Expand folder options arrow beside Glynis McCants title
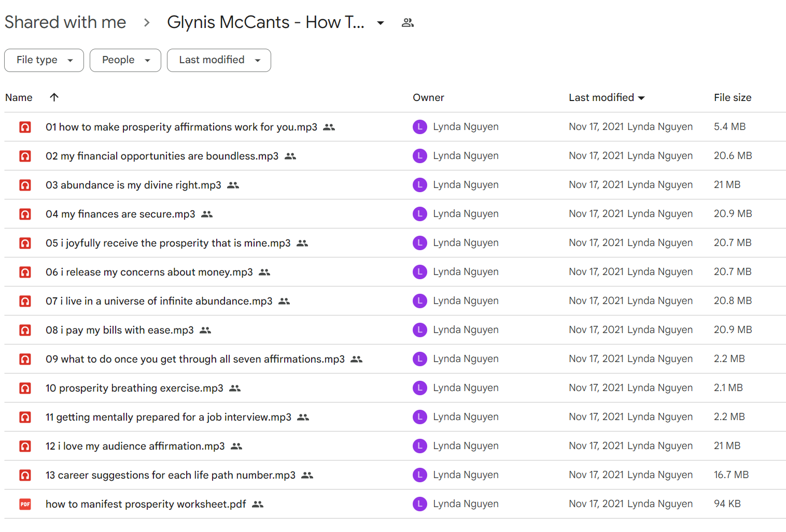The image size is (786, 532). pyautogui.click(x=381, y=23)
